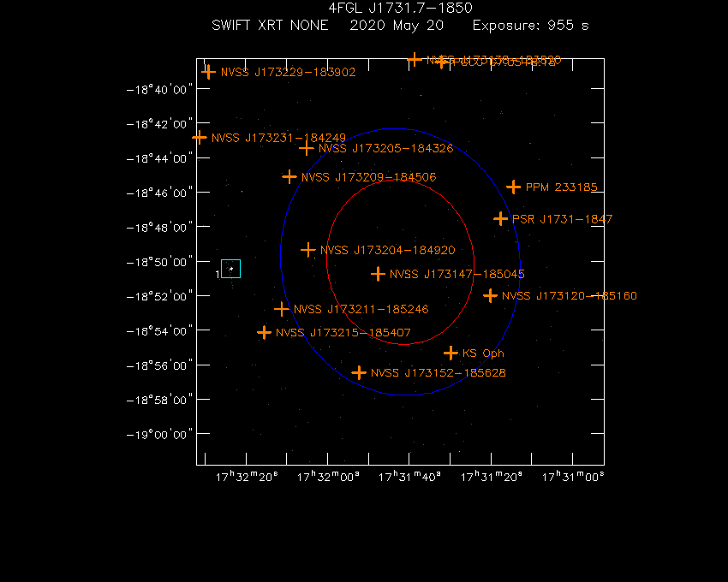Click the cross marker beside NVSS J173231-184249
This screenshot has width=728, height=582.
tap(200, 138)
